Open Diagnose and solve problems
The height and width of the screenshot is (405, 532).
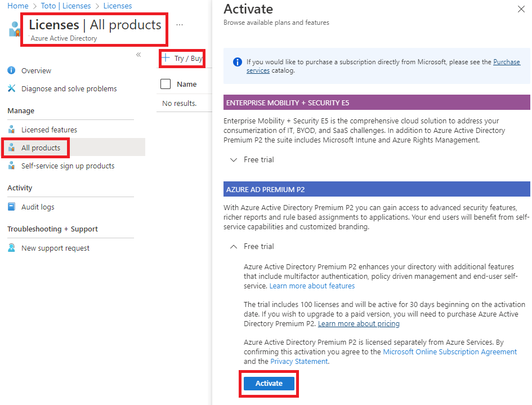click(x=69, y=88)
